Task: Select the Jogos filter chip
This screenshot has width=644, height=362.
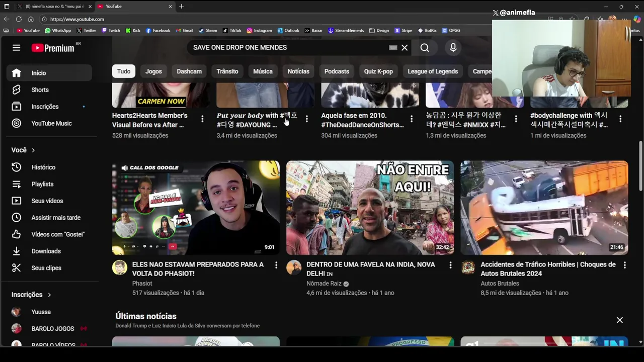Action: [x=153, y=71]
